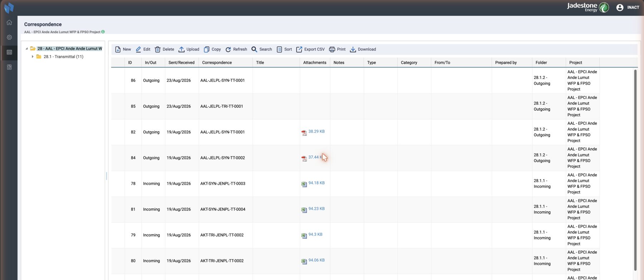The height and width of the screenshot is (280, 644).
Task: Open the PDF attachment icon for ID 84
Action: [x=304, y=158]
